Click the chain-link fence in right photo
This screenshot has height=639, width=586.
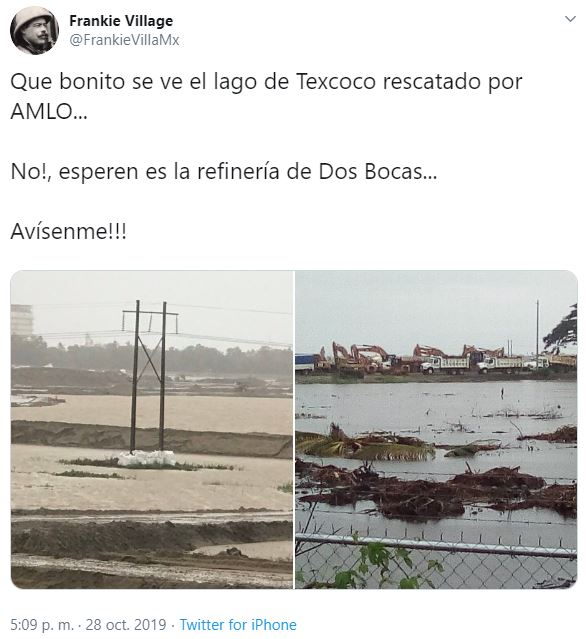pos(436,560)
